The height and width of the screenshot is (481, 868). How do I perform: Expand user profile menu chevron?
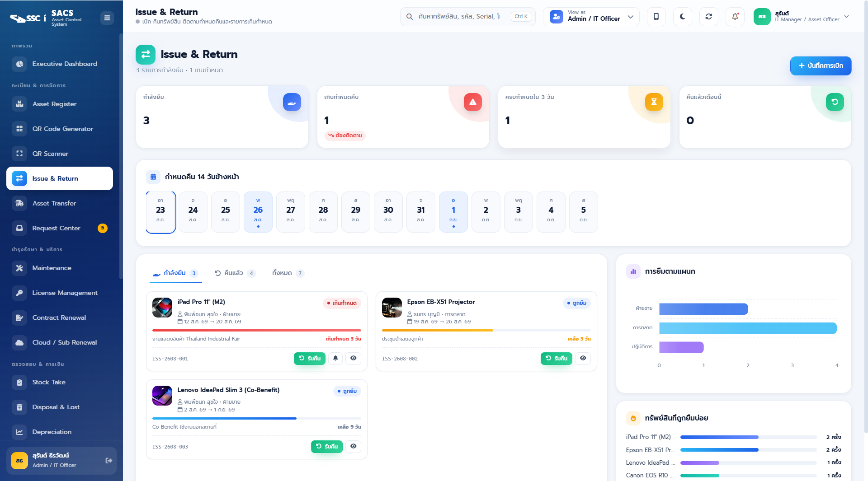(x=847, y=17)
